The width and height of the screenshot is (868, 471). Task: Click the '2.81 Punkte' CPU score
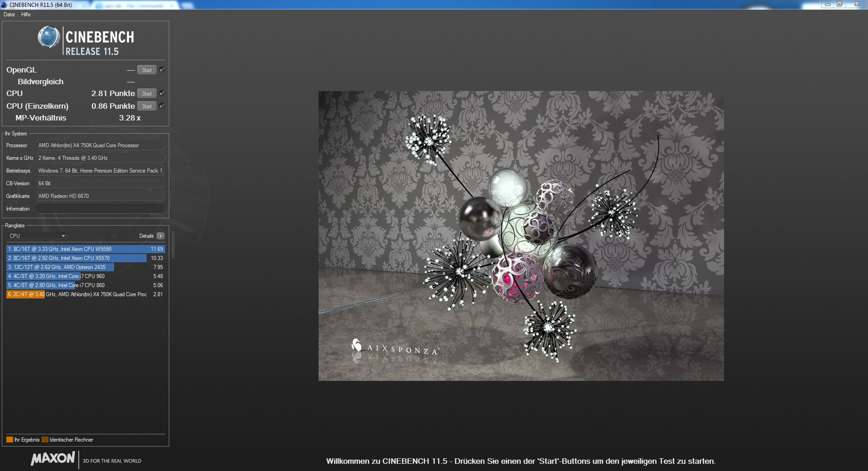(x=113, y=93)
